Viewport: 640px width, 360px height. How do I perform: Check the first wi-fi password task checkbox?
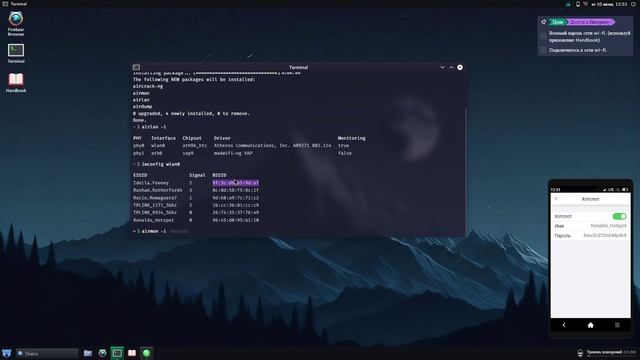[543, 36]
